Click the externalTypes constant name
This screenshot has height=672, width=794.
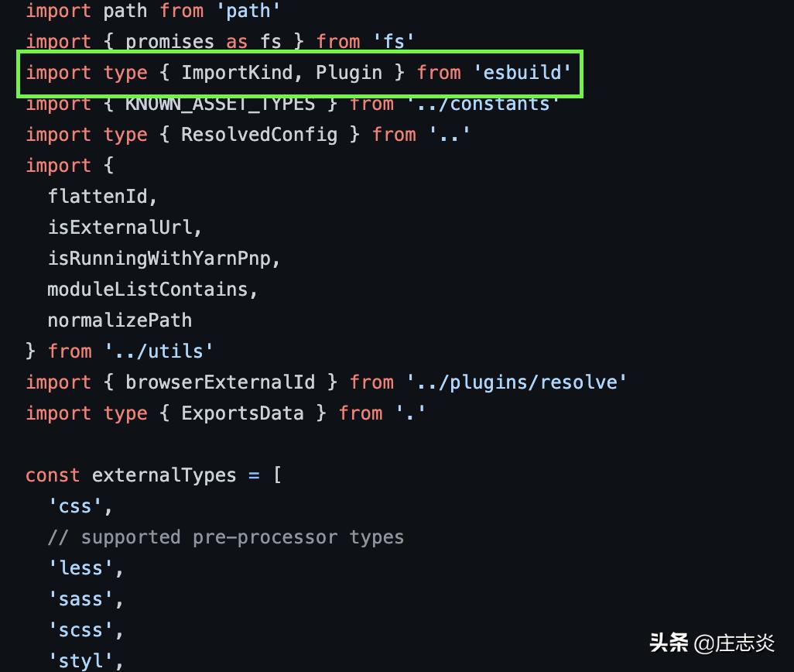point(164,475)
